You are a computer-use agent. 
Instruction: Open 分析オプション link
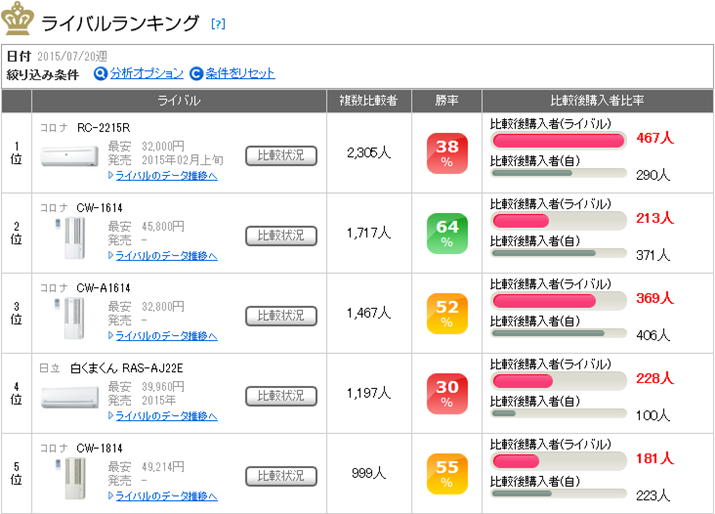(x=146, y=73)
